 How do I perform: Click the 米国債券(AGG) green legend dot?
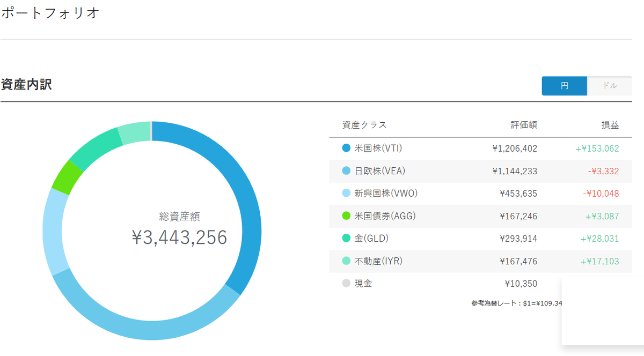click(x=346, y=216)
